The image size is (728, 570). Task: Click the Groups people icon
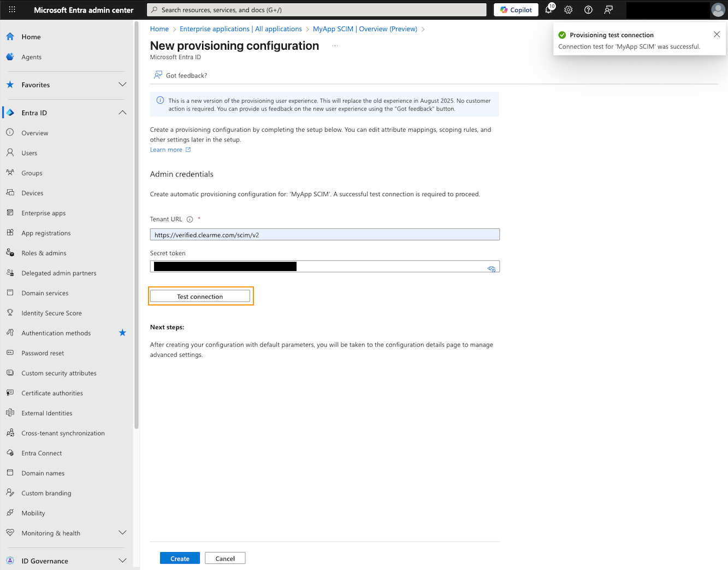tap(10, 173)
